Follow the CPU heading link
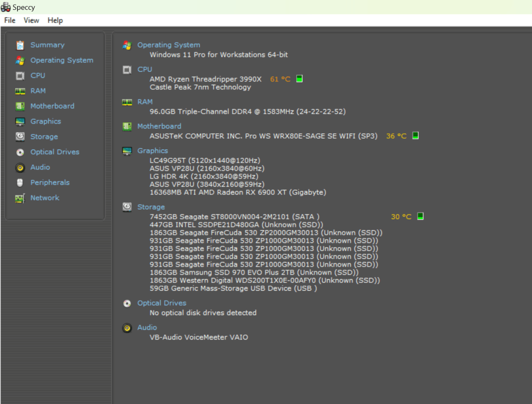532x404 pixels. (144, 69)
